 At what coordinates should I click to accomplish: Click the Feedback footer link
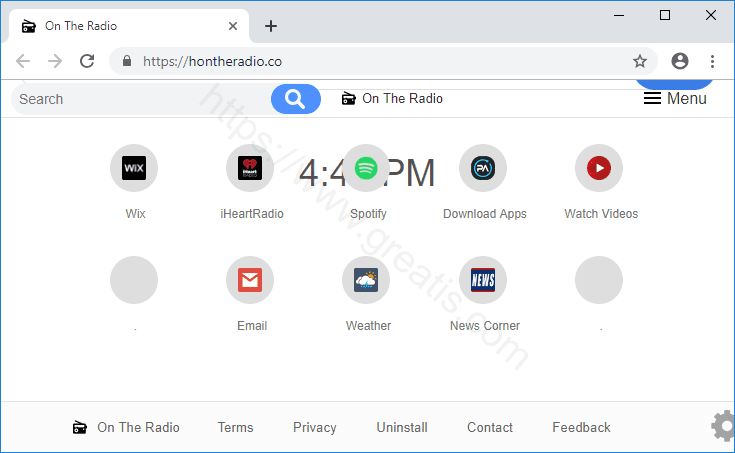tap(581, 427)
